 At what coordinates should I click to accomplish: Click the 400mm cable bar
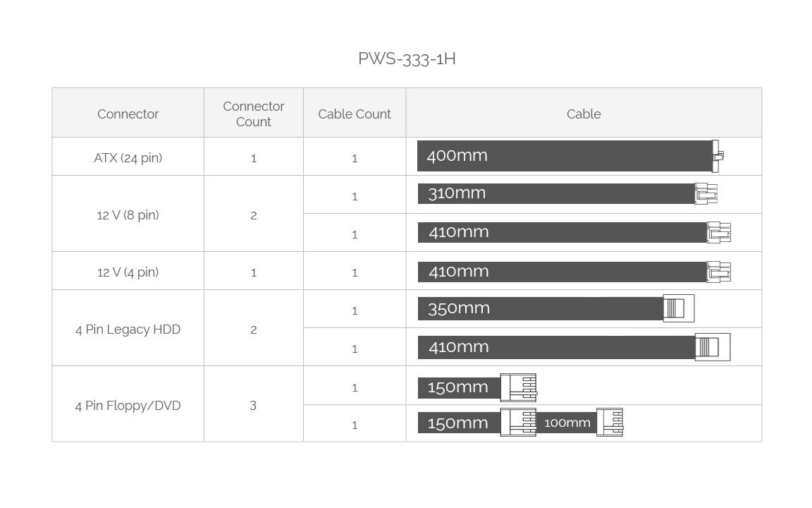564,156
